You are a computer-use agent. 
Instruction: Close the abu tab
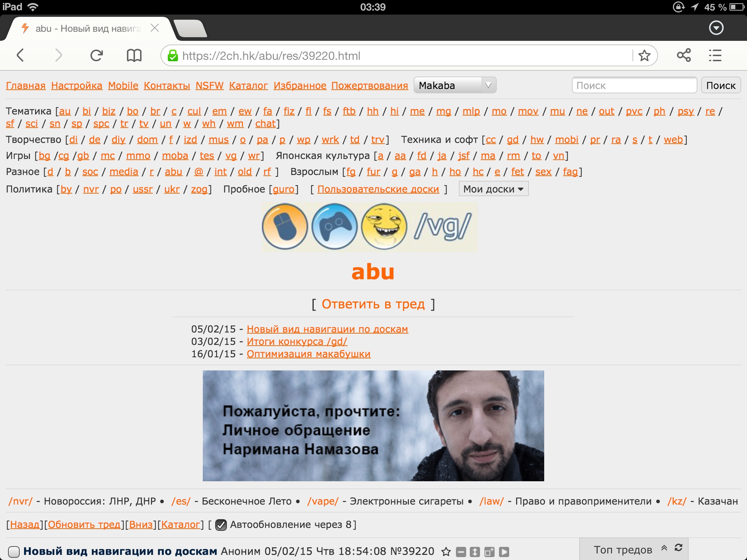click(x=155, y=28)
